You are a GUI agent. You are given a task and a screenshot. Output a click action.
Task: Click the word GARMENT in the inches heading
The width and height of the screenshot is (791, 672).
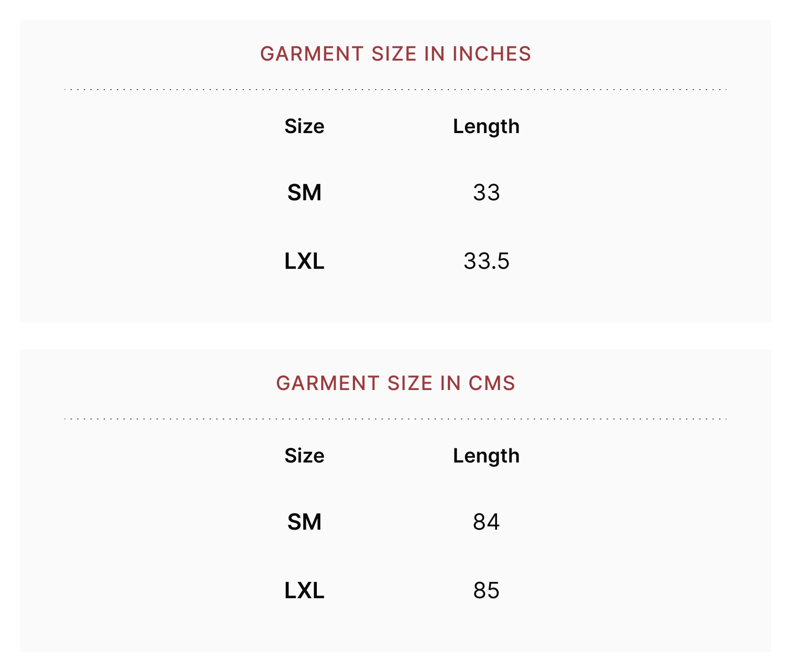tap(312, 54)
